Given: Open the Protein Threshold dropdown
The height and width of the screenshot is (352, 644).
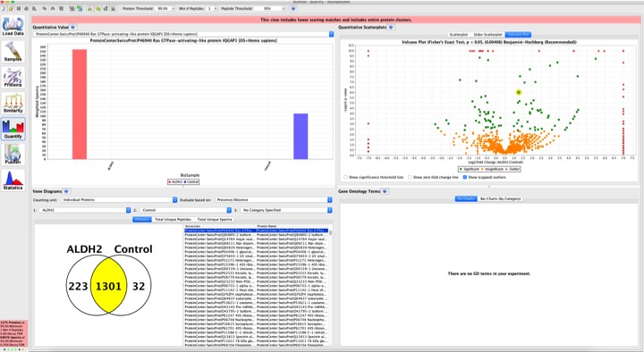Looking at the screenshot, I should click(165, 8).
